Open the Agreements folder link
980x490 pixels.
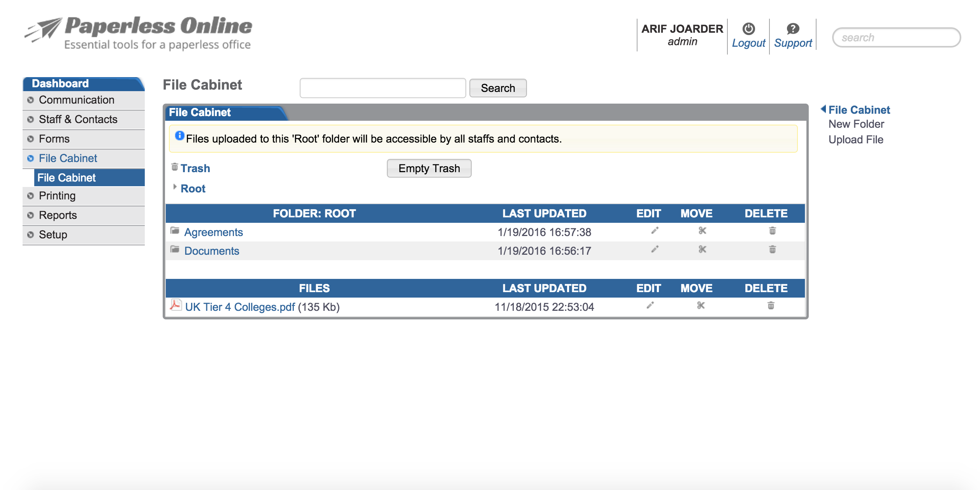click(x=214, y=232)
